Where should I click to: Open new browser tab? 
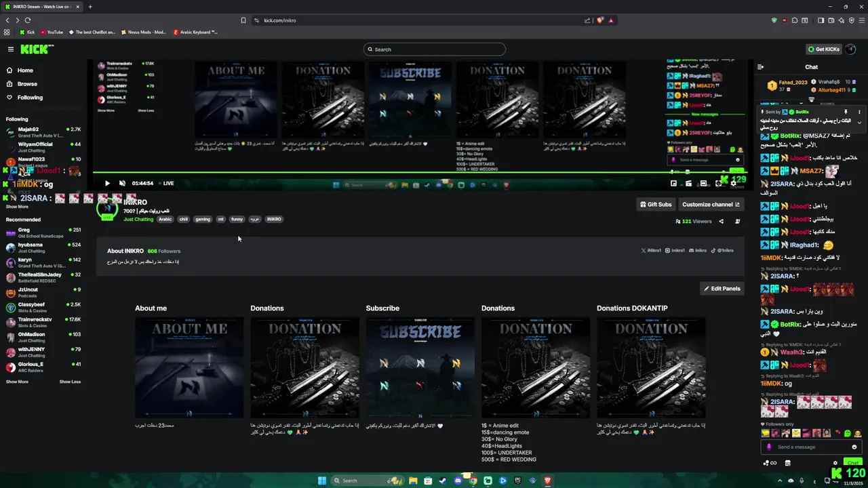click(90, 7)
